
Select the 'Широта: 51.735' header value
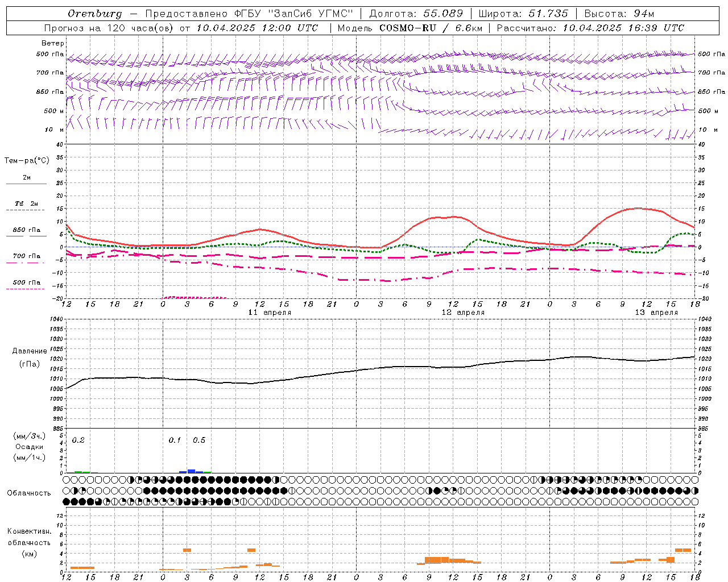(x=523, y=14)
